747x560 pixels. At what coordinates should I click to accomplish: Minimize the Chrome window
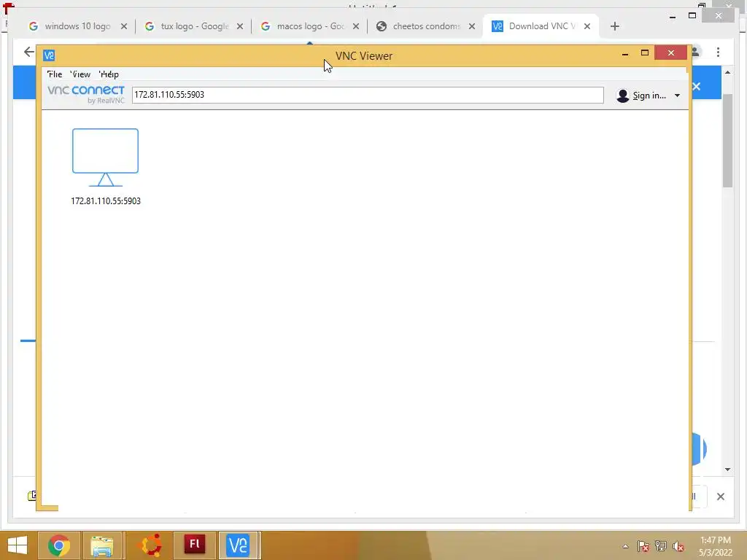(x=673, y=16)
